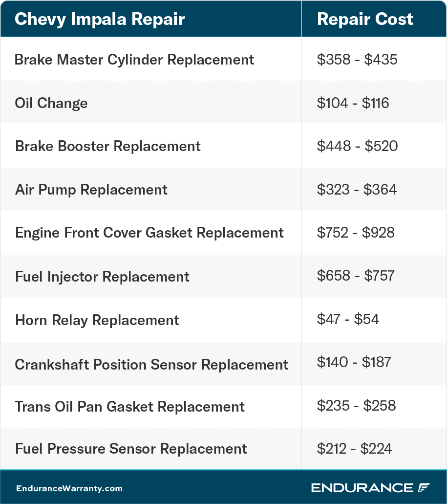Viewport: 447px width, 504px height.
Task: Select the $104 - $116 price cell
Action: pyautogui.click(x=353, y=103)
